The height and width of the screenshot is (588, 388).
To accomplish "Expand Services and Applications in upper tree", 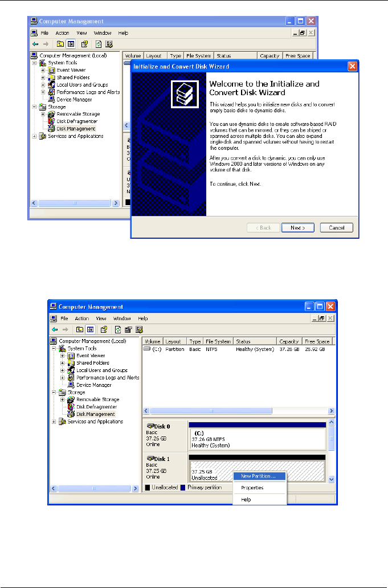I will click(35, 136).
